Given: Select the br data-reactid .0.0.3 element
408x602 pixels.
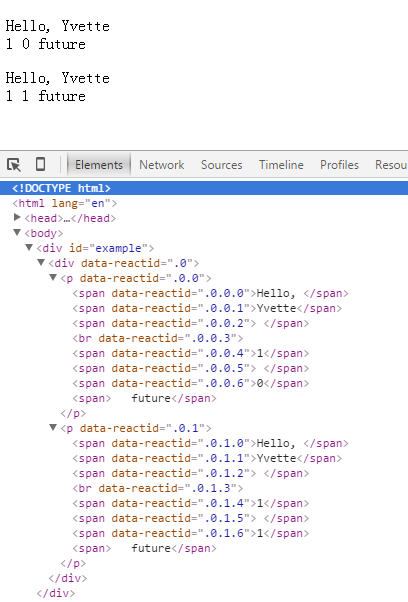Looking at the screenshot, I should click(157, 338).
